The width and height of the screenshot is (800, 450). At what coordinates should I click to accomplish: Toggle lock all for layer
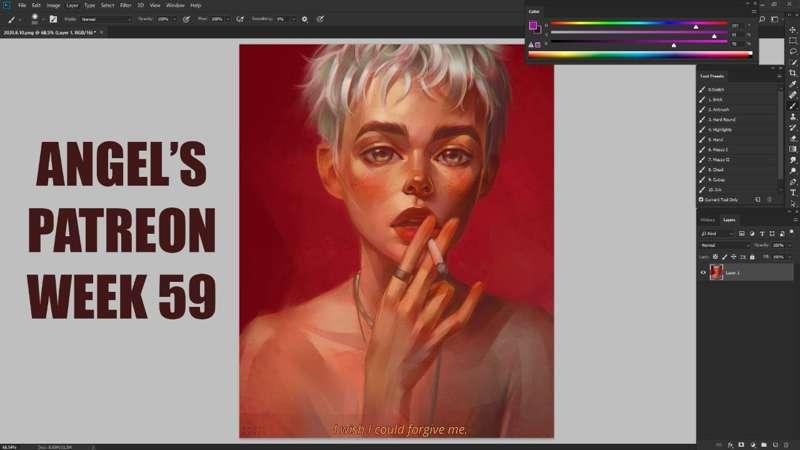[x=752, y=257]
